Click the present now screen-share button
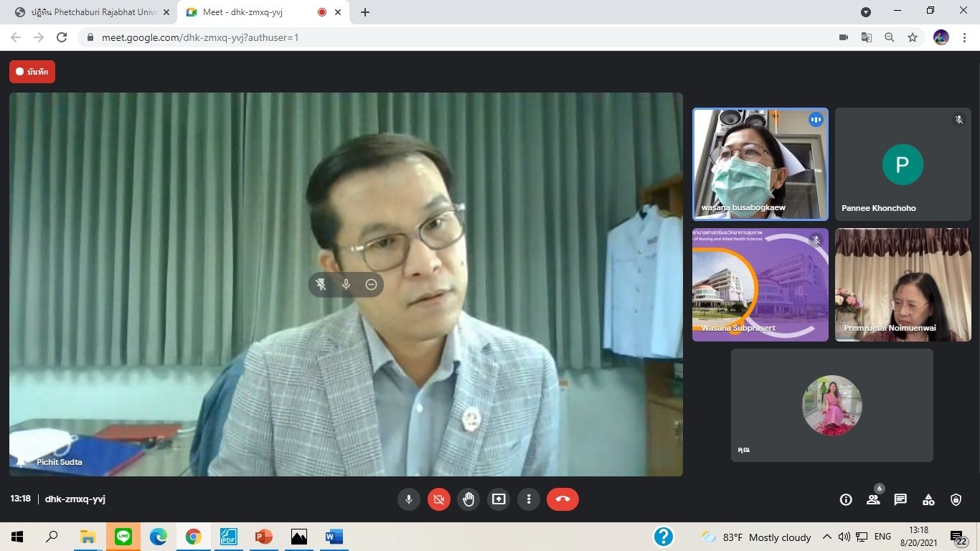980x551 pixels. (499, 499)
